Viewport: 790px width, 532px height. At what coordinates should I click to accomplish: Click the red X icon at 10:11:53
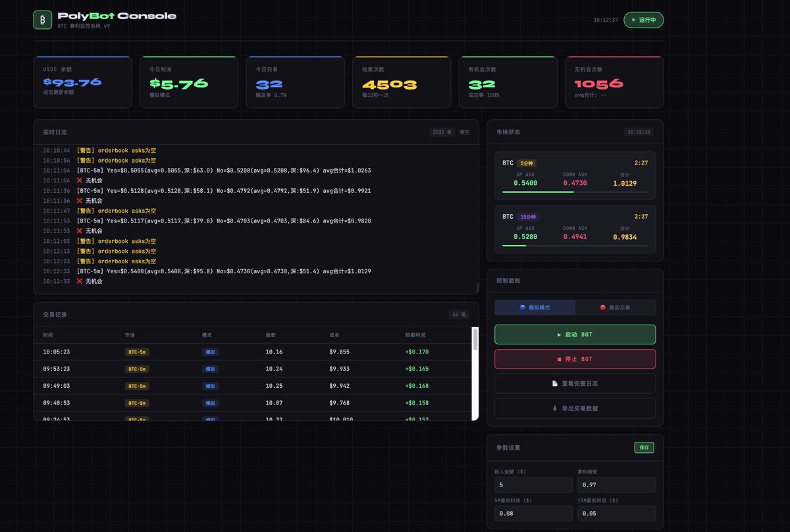[80, 231]
